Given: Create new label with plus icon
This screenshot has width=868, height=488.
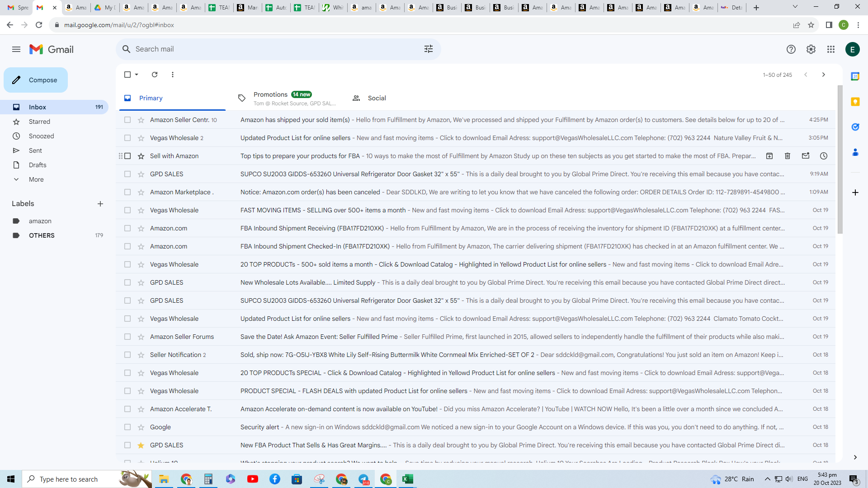Looking at the screenshot, I should (x=100, y=204).
